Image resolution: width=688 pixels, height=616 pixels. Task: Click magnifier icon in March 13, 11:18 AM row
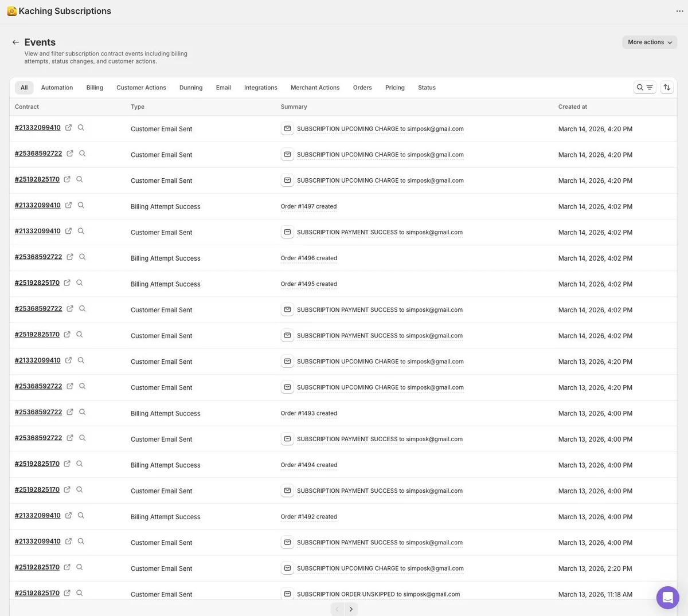click(x=80, y=593)
